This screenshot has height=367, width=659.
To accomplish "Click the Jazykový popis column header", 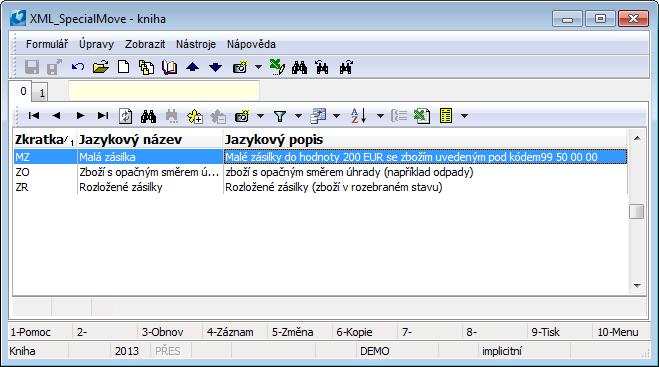I will pos(425,140).
